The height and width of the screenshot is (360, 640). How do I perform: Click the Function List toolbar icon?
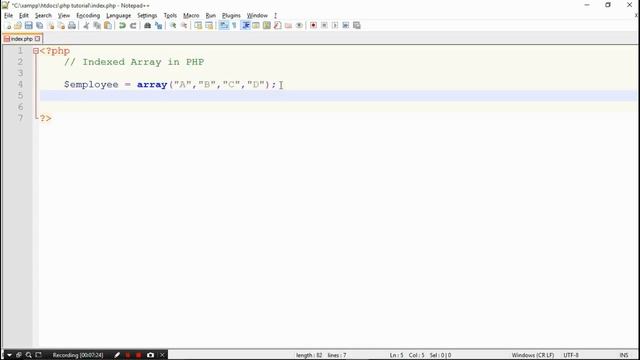[278, 25]
